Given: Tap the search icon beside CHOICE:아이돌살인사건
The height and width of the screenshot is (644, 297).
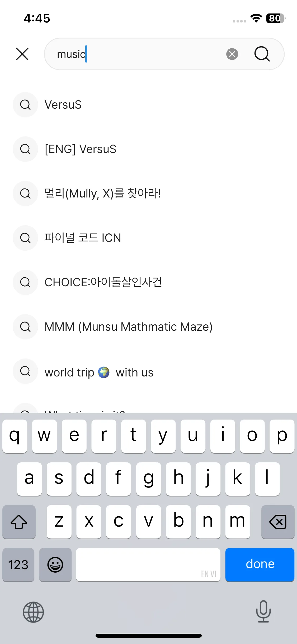Looking at the screenshot, I should coord(25,282).
